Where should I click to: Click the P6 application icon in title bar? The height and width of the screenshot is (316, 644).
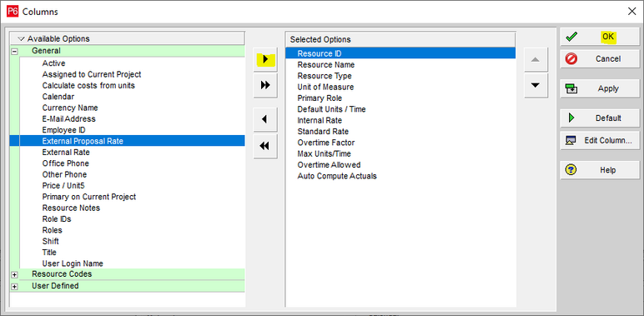tap(13, 12)
